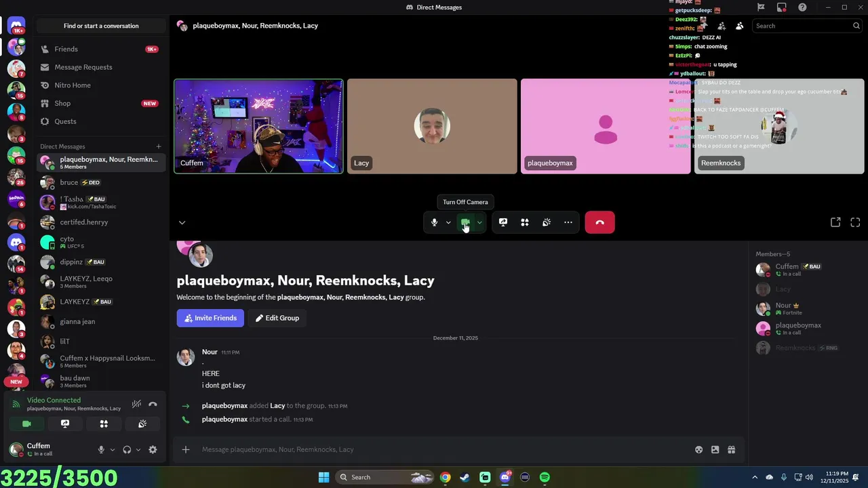Open the inbox icon in title bar
The image size is (868, 488).
point(782,7)
